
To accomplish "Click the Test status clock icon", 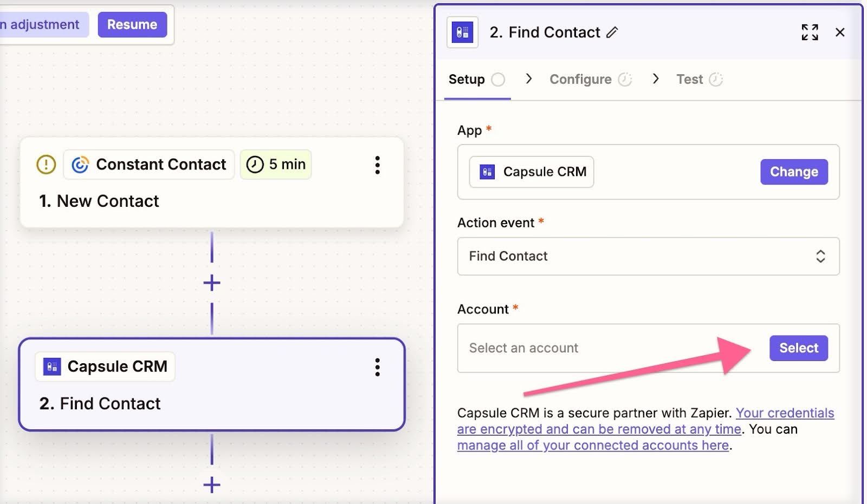I will point(716,80).
